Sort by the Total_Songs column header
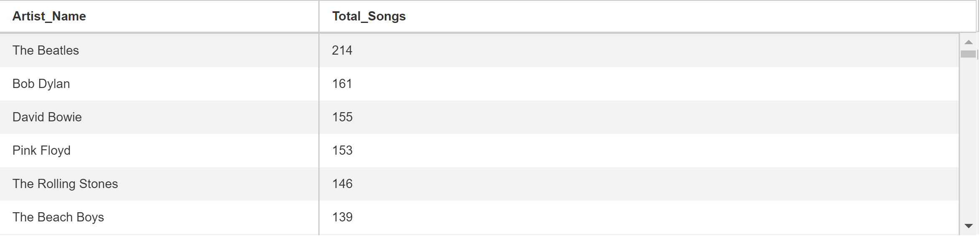Viewport: 980px width, 236px height. (x=647, y=16)
